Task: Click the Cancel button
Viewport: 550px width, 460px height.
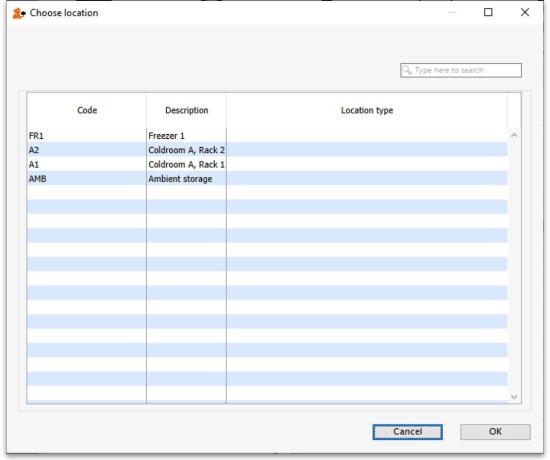Action: [x=408, y=432]
